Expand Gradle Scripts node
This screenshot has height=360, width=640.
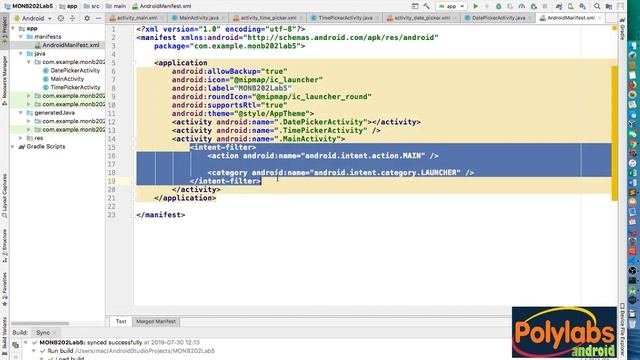click(13, 147)
